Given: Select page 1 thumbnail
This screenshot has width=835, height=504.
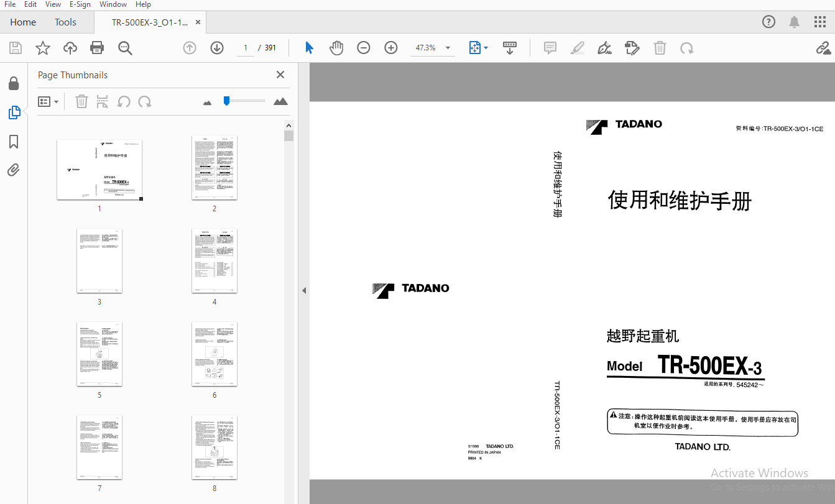Looking at the screenshot, I should [x=99, y=170].
